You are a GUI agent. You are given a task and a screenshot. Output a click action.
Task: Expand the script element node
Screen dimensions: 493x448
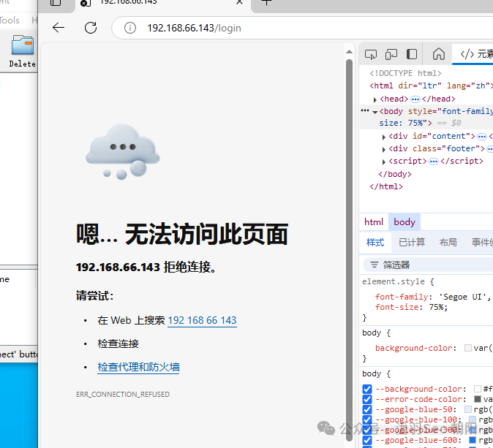coord(383,162)
